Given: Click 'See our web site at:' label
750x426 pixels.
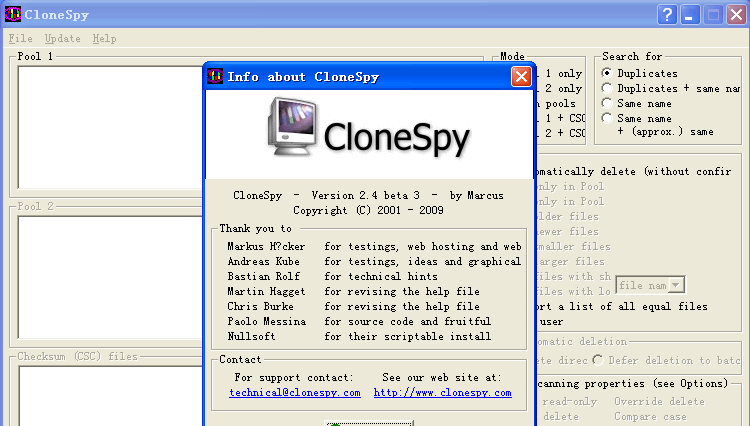Looking at the screenshot, I should point(442,377).
